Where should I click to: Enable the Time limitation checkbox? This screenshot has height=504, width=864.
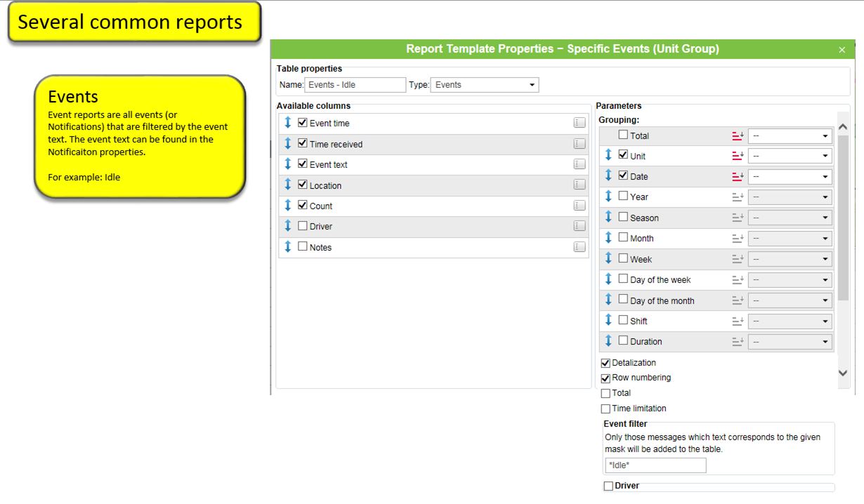(x=606, y=409)
